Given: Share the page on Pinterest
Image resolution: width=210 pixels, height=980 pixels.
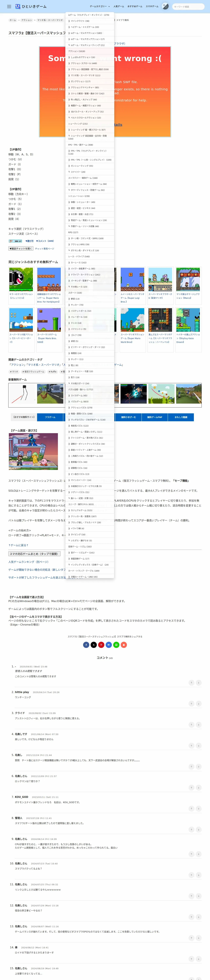Looking at the screenshot, I should (101, 645).
